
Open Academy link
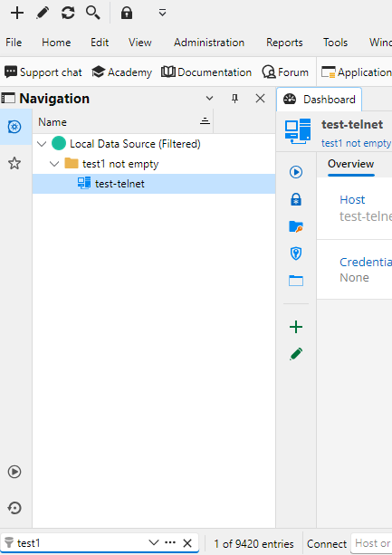(121, 72)
